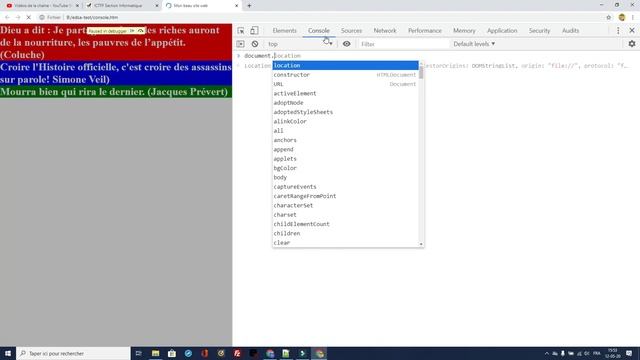The image size is (640, 360).
Task: Click autocomplete list scrollbar down arrow
Action: click(421, 244)
